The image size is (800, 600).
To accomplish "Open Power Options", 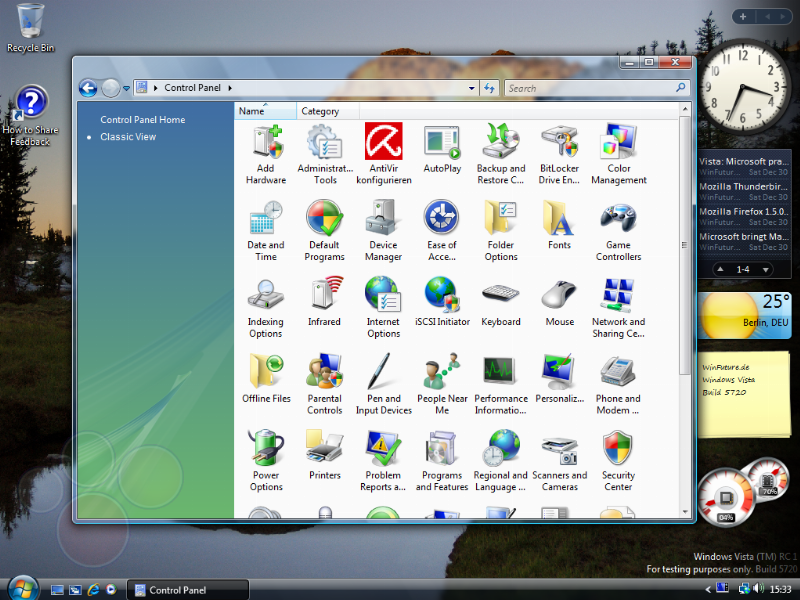I will point(266,461).
